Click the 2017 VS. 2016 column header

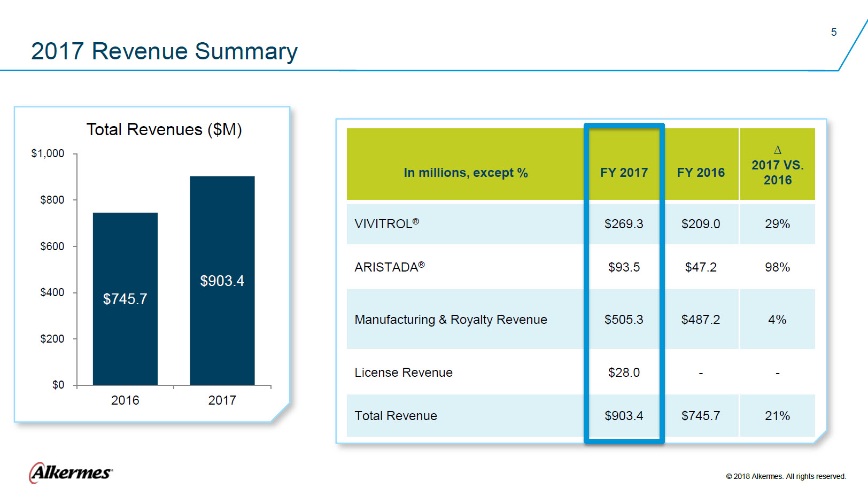pyautogui.click(x=778, y=172)
